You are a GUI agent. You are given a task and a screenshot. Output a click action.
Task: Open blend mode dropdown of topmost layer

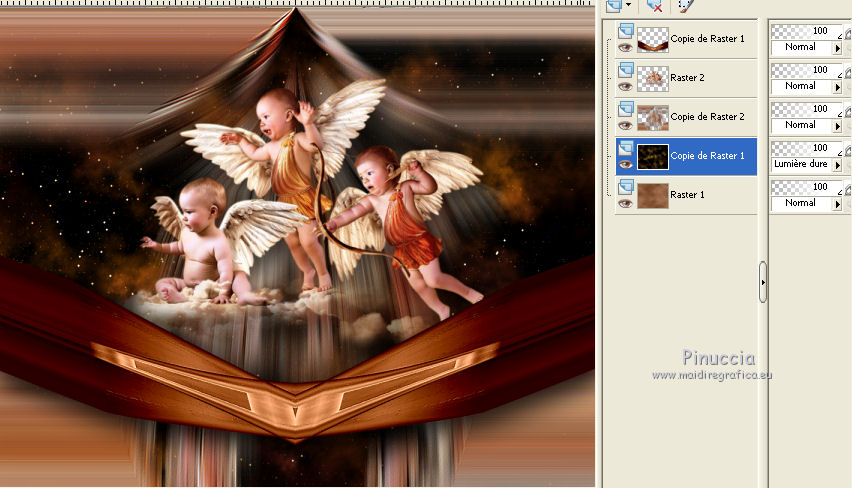click(x=837, y=48)
